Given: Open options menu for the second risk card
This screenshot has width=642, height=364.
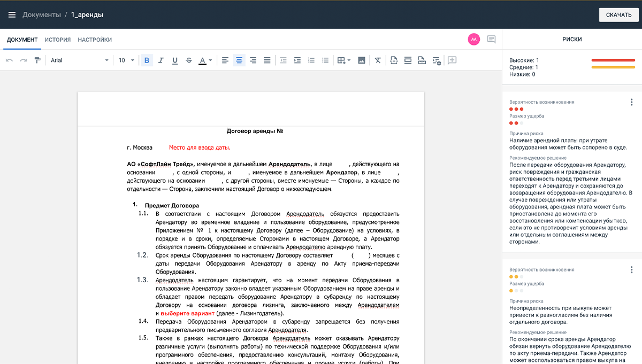Looking at the screenshot, I should pos(631,270).
